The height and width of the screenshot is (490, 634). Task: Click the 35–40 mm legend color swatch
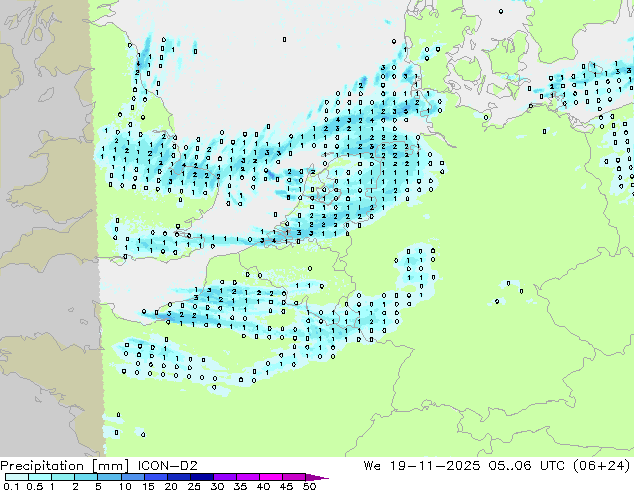click(248, 477)
